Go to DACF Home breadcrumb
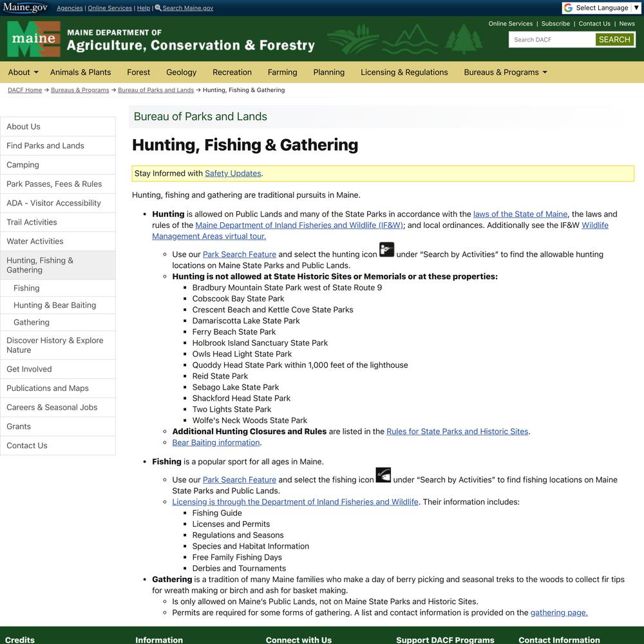The width and height of the screenshot is (644, 644). coord(25,90)
